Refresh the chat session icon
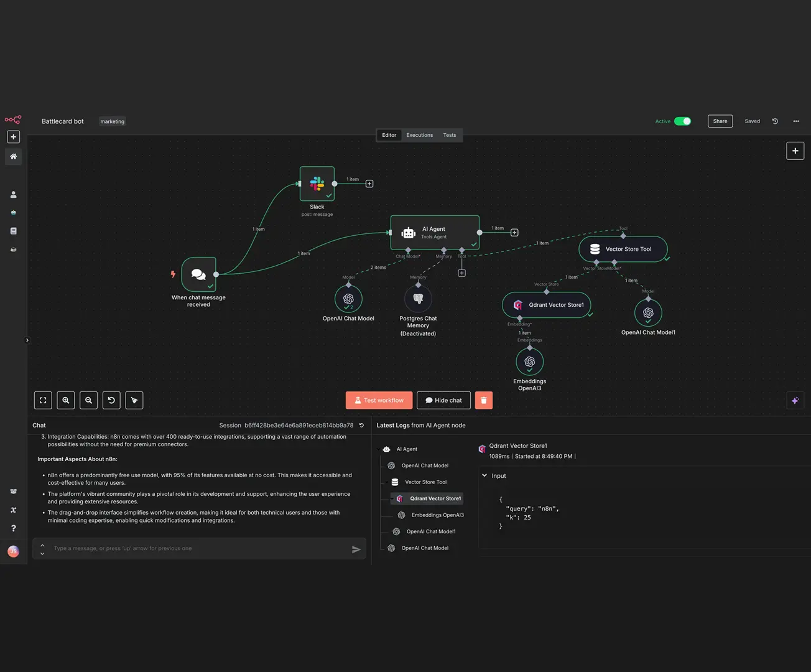The height and width of the screenshot is (672, 811). click(361, 426)
